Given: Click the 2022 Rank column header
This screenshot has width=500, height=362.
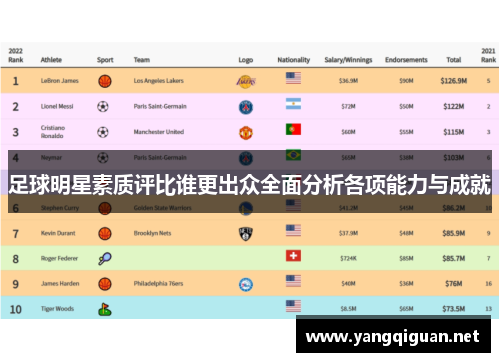Looking at the screenshot, I should click(16, 56).
